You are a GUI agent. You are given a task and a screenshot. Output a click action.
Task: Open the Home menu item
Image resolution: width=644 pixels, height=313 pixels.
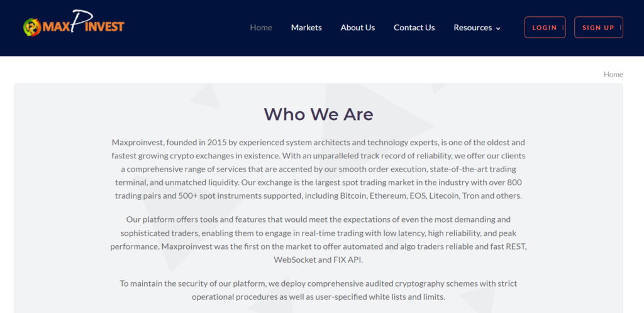click(x=261, y=28)
